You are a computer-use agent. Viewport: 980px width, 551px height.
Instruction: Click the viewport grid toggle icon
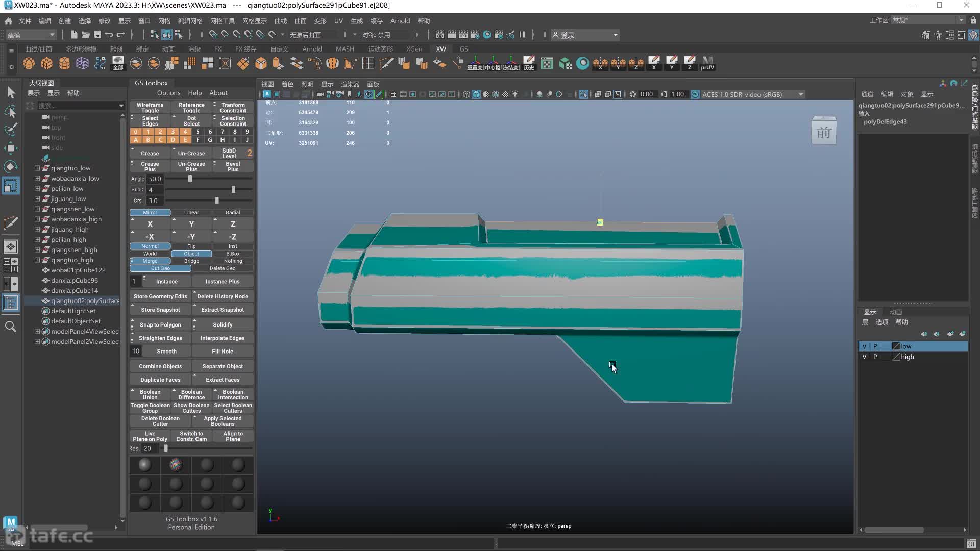pyautogui.click(x=394, y=94)
